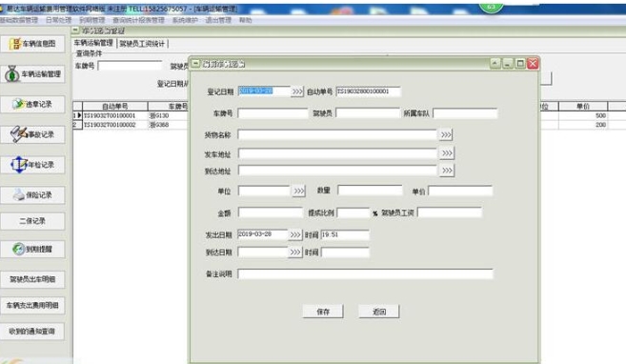The height and width of the screenshot is (364, 626).
Task: Open the 基础数据管理 menu
Action: [x=18, y=20]
